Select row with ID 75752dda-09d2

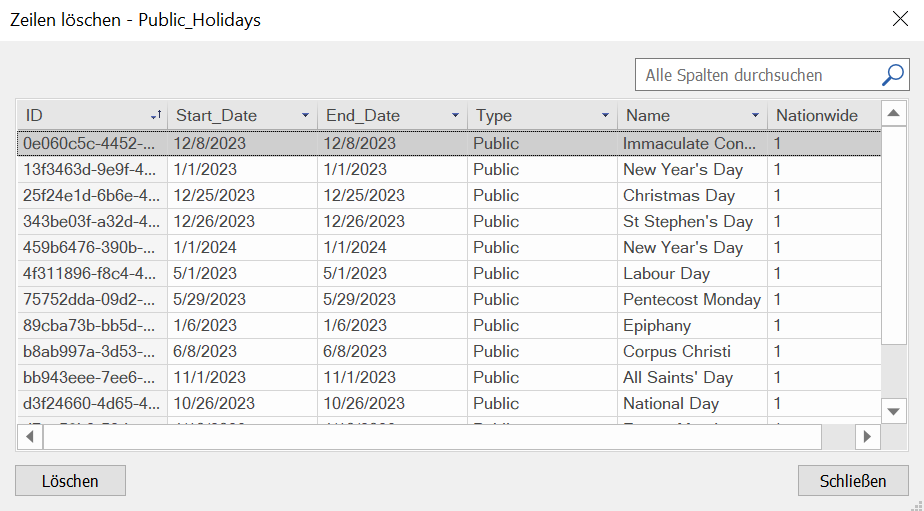(x=449, y=299)
